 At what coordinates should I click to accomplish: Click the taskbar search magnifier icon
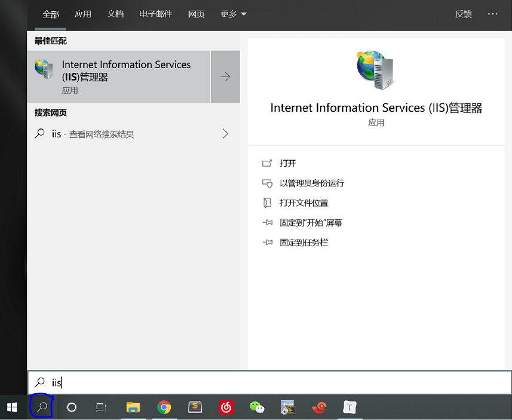click(x=42, y=407)
